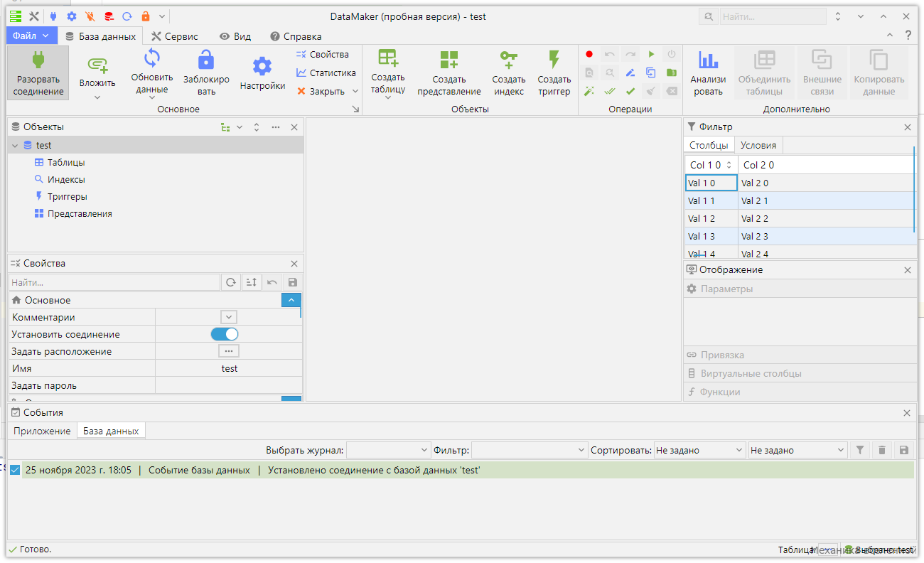
Task: Open Настройки gear in the ribbon
Action: coord(262,73)
